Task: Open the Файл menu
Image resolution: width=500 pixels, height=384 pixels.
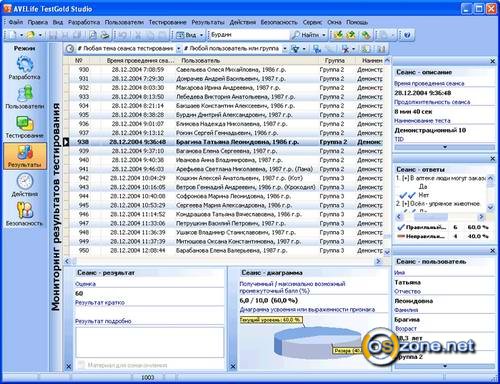Action: pos(16,22)
